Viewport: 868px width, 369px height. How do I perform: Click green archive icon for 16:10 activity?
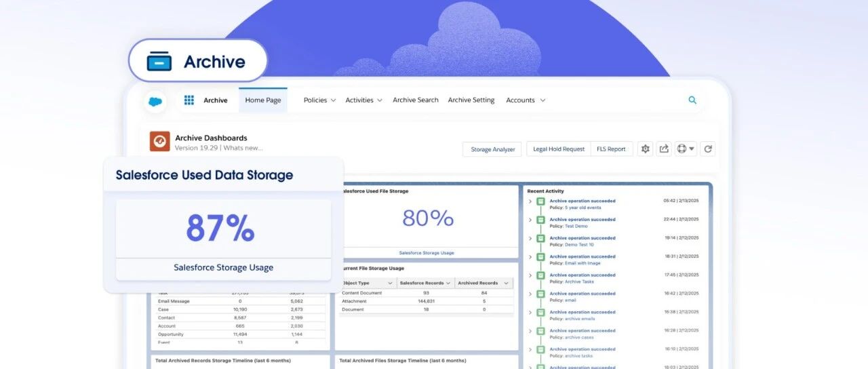click(x=540, y=350)
